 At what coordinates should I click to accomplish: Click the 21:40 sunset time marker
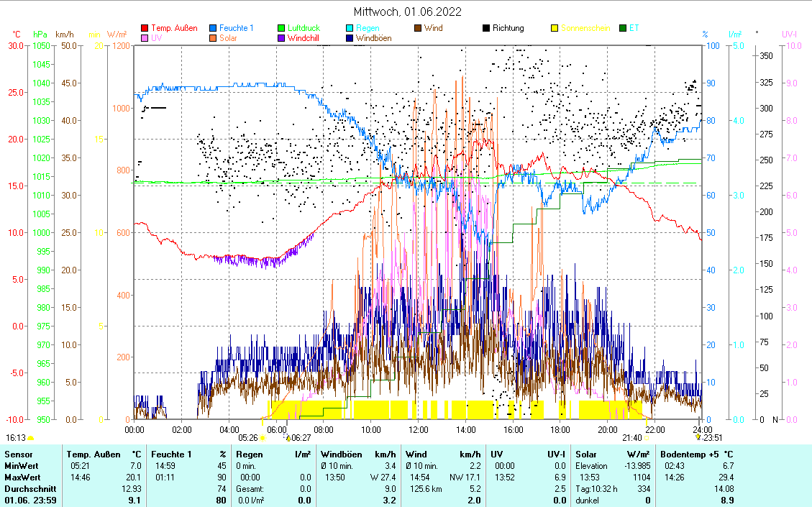point(631,437)
